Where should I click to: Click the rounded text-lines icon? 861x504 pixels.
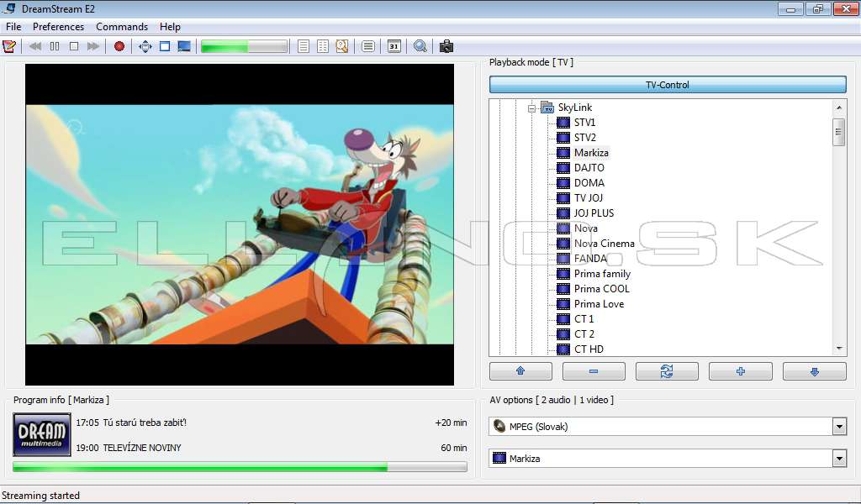(368, 46)
